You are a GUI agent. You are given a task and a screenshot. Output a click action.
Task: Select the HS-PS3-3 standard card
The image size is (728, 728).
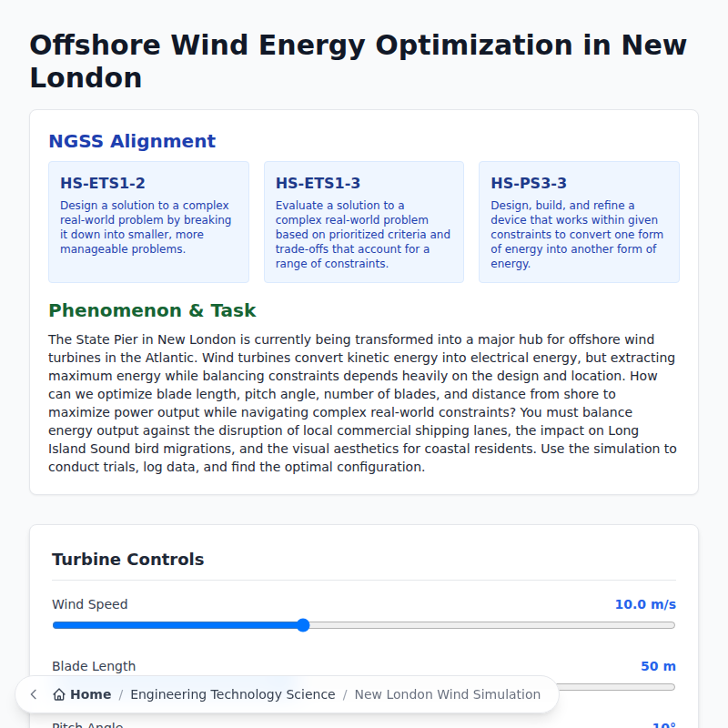coord(579,221)
